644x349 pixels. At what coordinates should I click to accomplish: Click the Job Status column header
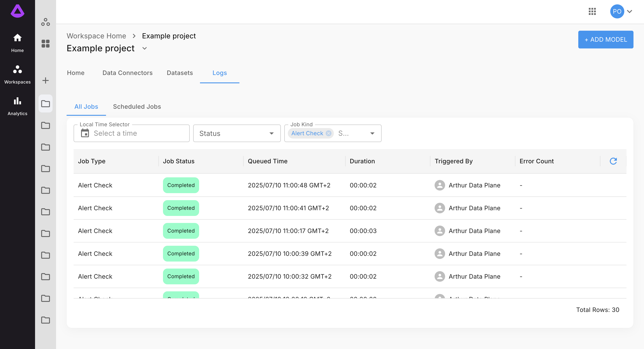tap(179, 161)
